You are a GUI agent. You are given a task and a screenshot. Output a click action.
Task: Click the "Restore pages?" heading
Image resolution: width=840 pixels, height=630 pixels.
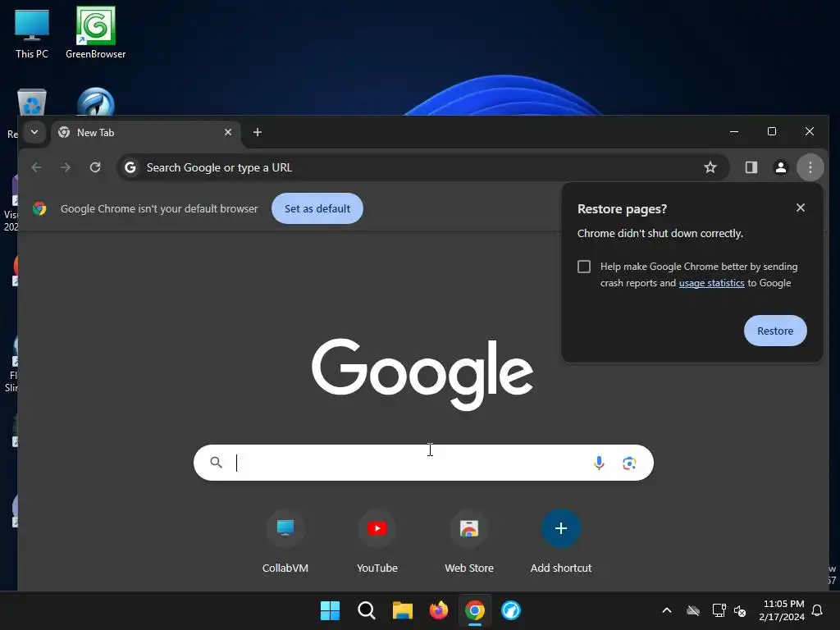[x=622, y=209]
